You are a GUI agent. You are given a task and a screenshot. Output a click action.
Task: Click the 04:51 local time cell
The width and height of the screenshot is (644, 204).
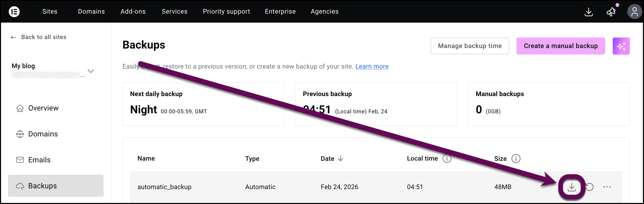(x=415, y=187)
